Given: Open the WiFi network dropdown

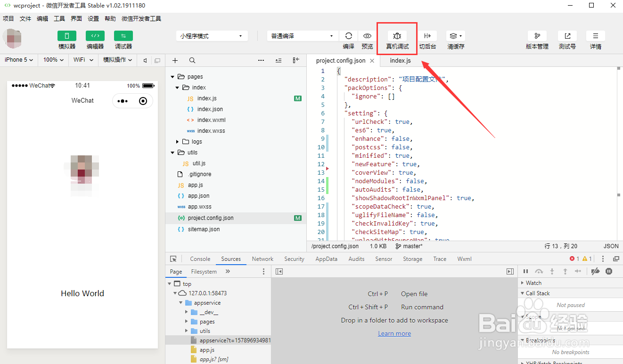Looking at the screenshot, I should pos(83,60).
